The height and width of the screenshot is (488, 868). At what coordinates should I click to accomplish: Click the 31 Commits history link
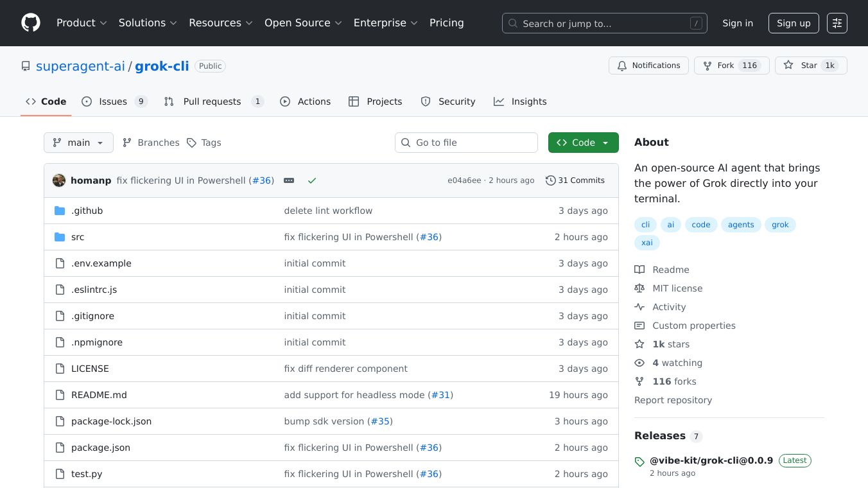point(575,180)
